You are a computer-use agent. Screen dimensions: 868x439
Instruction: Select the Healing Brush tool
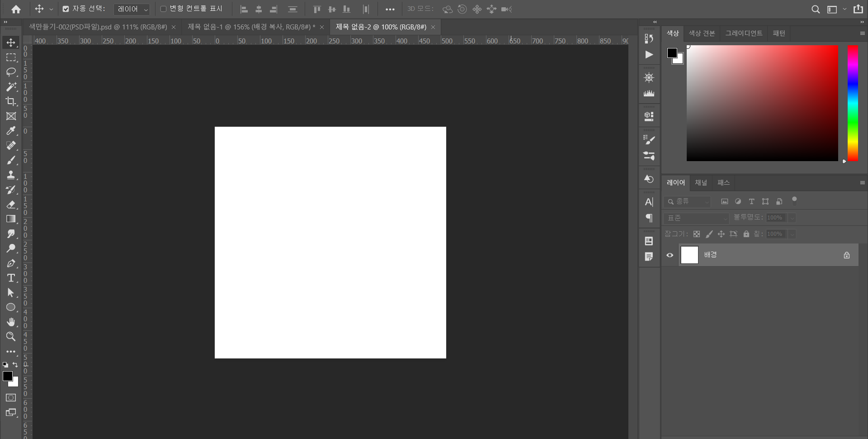click(x=11, y=145)
